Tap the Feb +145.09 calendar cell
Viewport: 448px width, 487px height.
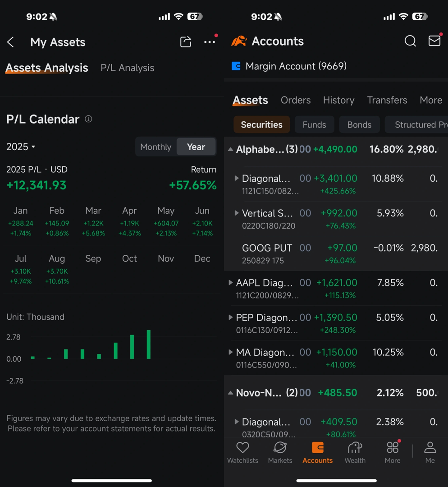pyautogui.click(x=57, y=222)
